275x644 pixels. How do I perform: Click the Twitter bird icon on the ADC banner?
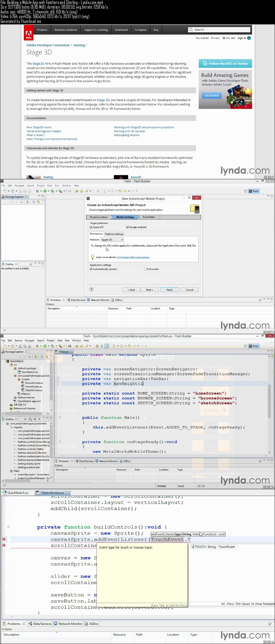pos(205,63)
